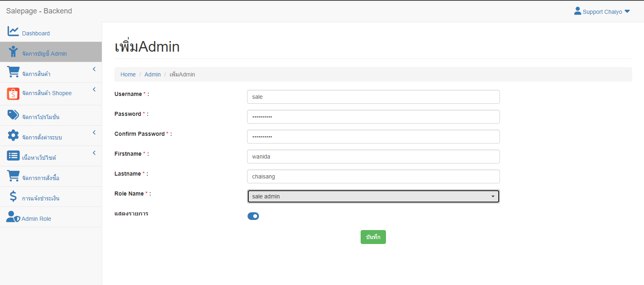Open the Role Name dropdown
The width and height of the screenshot is (644, 285).
[373, 196]
